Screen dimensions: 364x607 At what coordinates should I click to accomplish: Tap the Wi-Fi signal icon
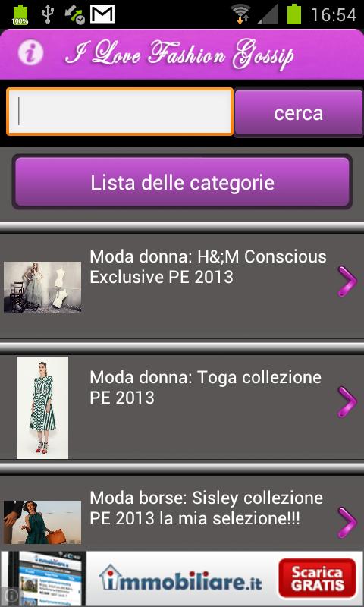point(240,14)
